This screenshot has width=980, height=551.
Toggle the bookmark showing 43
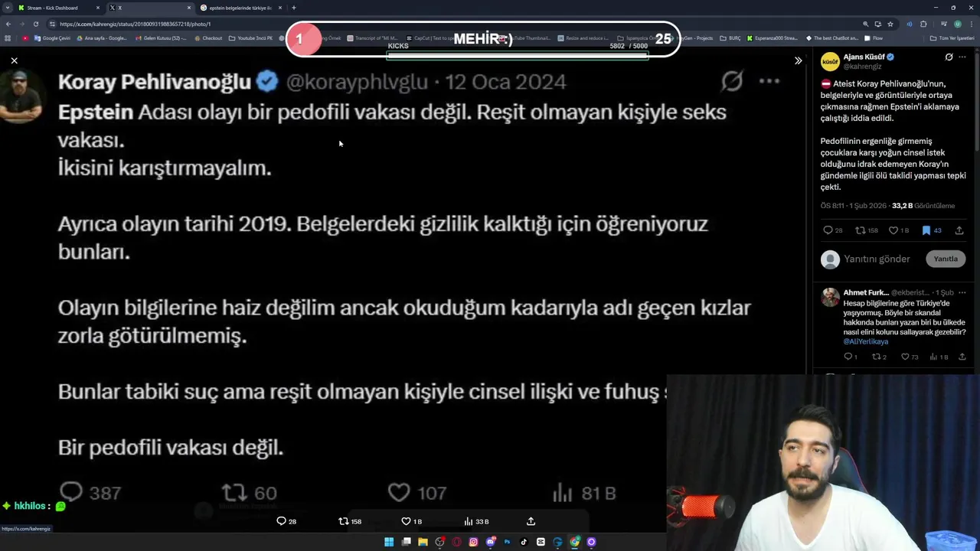click(931, 230)
